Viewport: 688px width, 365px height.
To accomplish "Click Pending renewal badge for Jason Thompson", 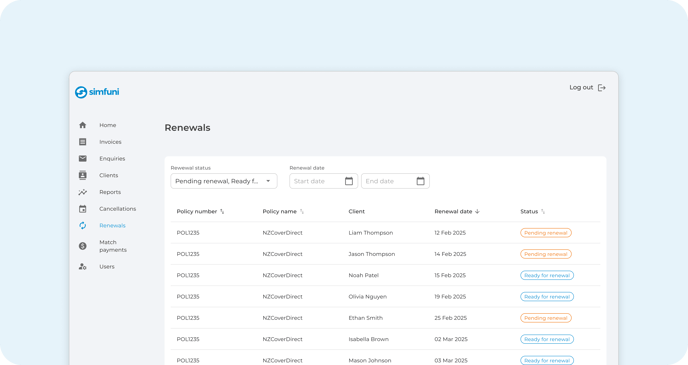I will [546, 254].
